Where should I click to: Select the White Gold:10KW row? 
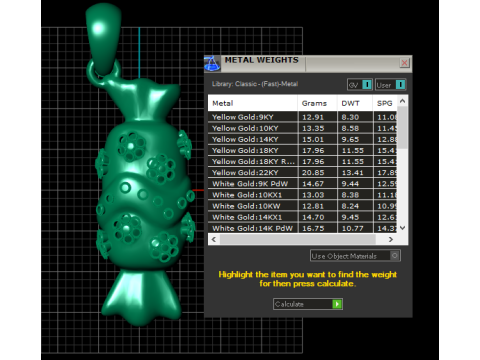click(303, 206)
